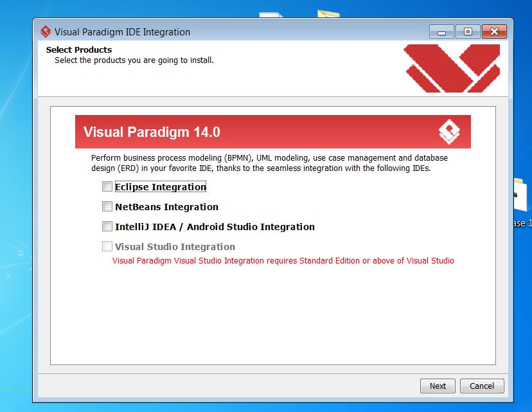Click the large red Visual Paradigm header logo
This screenshot has width=532, height=412.
tap(452, 68)
